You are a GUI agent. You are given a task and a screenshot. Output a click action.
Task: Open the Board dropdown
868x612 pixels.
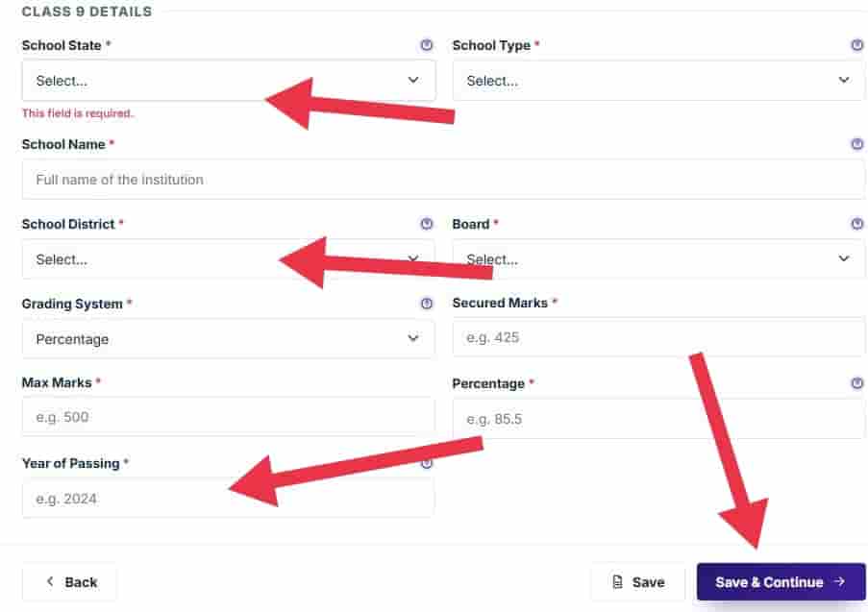point(658,259)
